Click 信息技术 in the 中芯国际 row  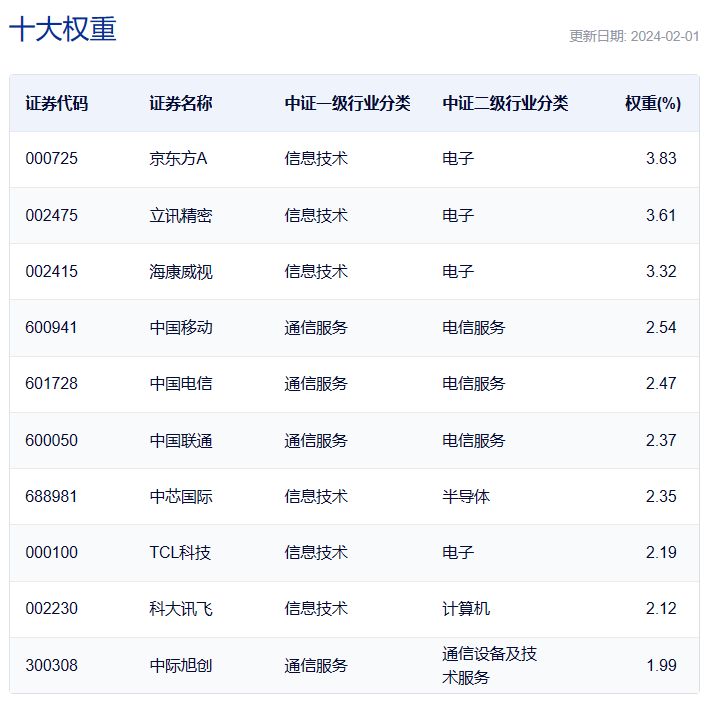(x=316, y=496)
